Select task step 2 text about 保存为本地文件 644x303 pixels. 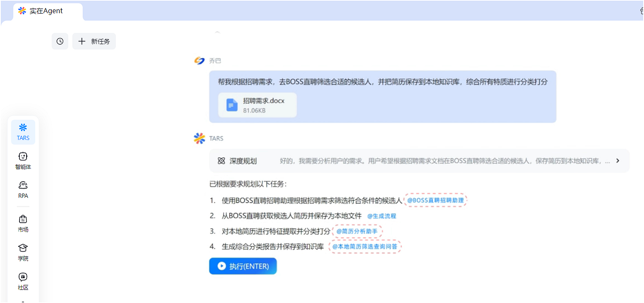click(291, 216)
